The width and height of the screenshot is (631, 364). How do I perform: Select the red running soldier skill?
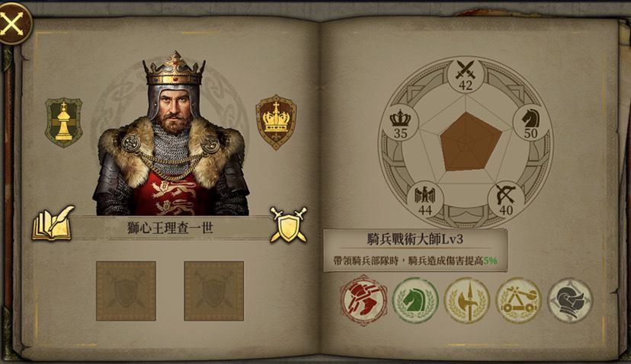click(x=364, y=300)
